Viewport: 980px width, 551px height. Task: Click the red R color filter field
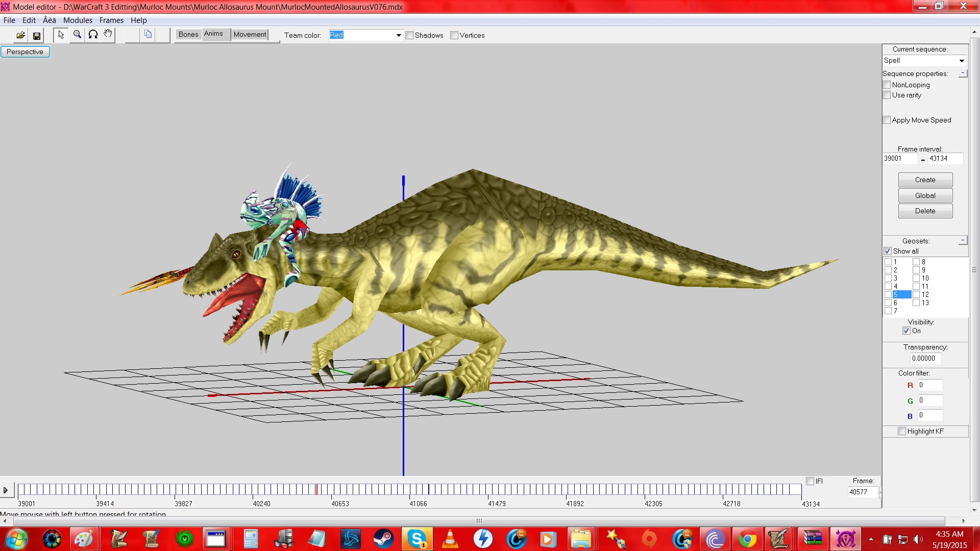[929, 385]
